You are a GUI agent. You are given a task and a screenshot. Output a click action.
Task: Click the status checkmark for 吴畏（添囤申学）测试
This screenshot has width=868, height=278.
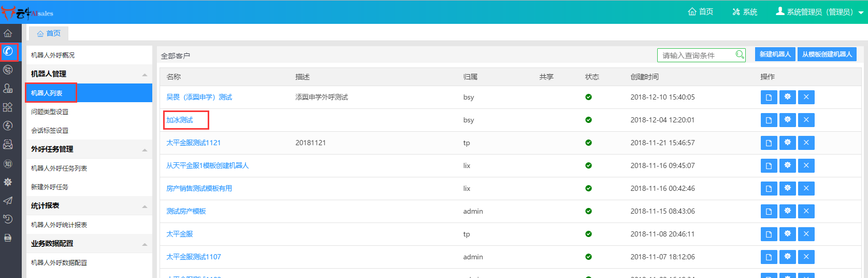point(588,97)
